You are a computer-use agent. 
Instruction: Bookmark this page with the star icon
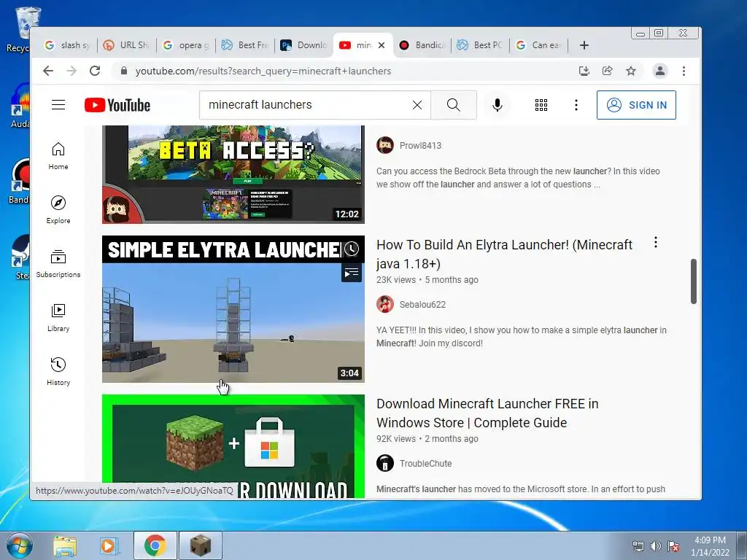coord(631,71)
